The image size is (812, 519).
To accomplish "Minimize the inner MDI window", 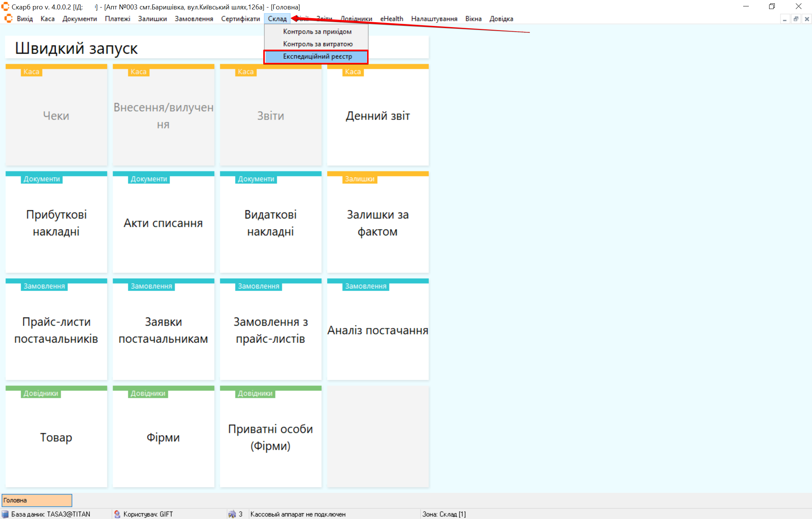I will click(785, 19).
